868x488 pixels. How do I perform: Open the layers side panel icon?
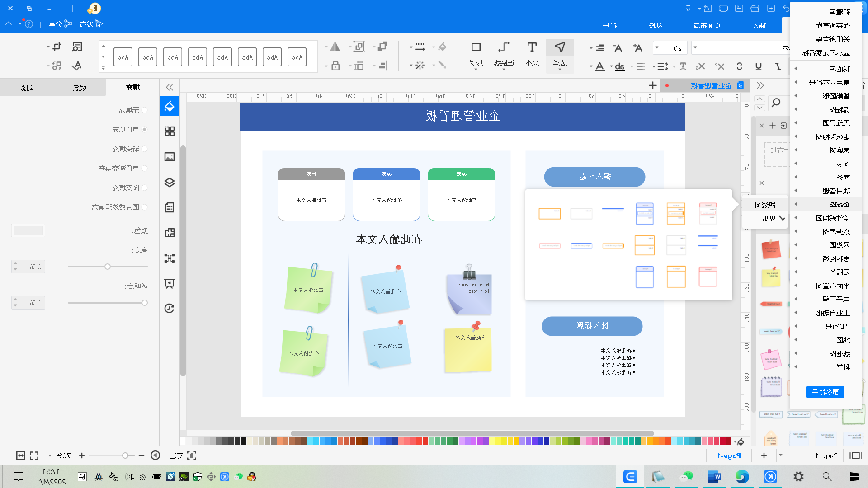pyautogui.click(x=170, y=182)
